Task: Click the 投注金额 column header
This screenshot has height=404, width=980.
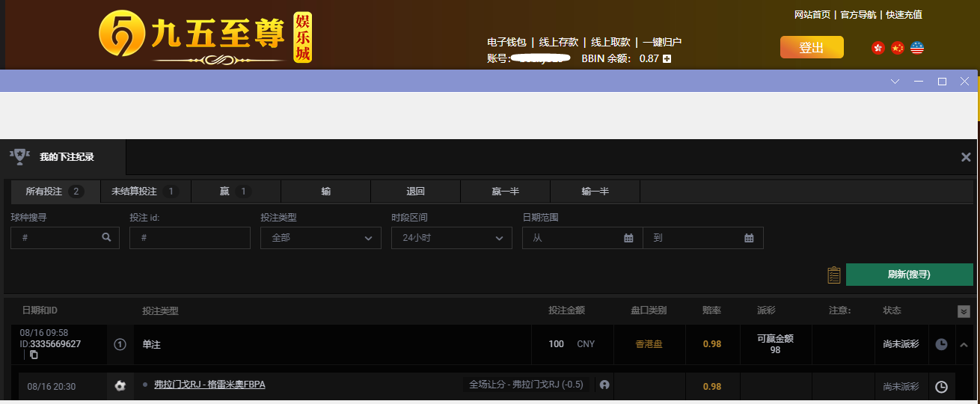Action: 566,310
